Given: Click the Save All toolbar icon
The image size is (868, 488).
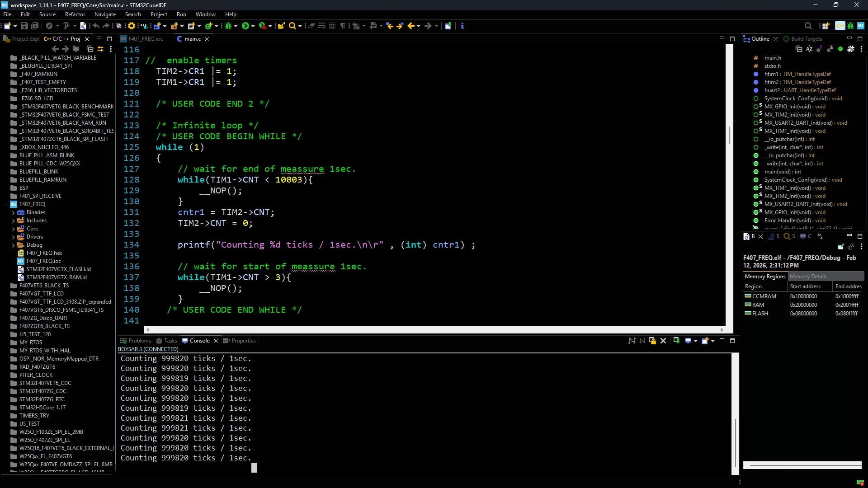Looking at the screenshot, I should [x=35, y=26].
